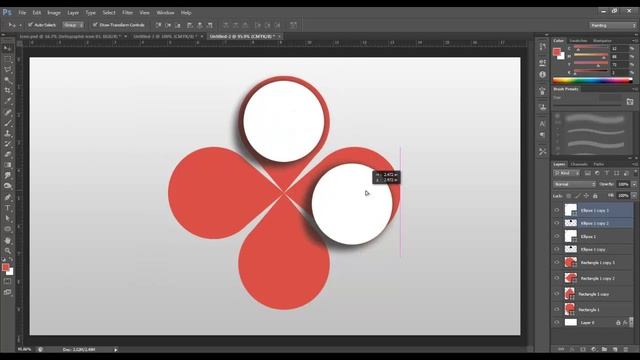Change screen mode at toolbox bottom
This screenshot has height=360, width=640.
(x=7, y=292)
